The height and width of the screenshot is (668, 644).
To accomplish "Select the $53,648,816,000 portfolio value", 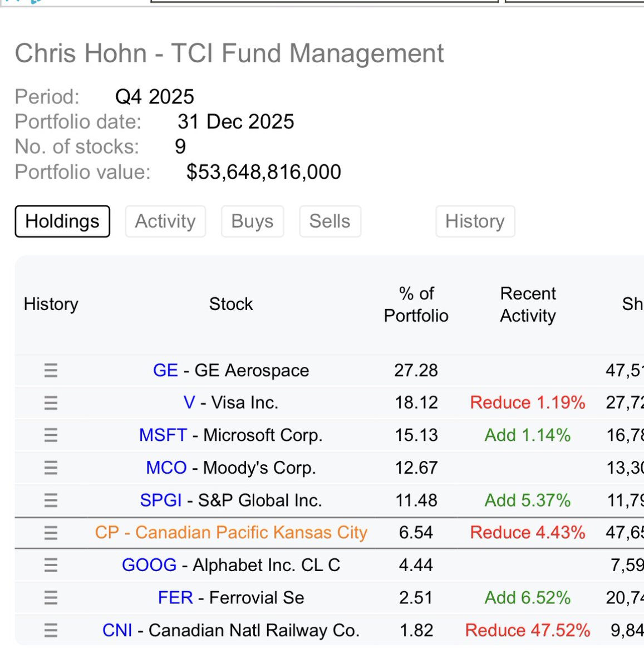I will pos(264,172).
